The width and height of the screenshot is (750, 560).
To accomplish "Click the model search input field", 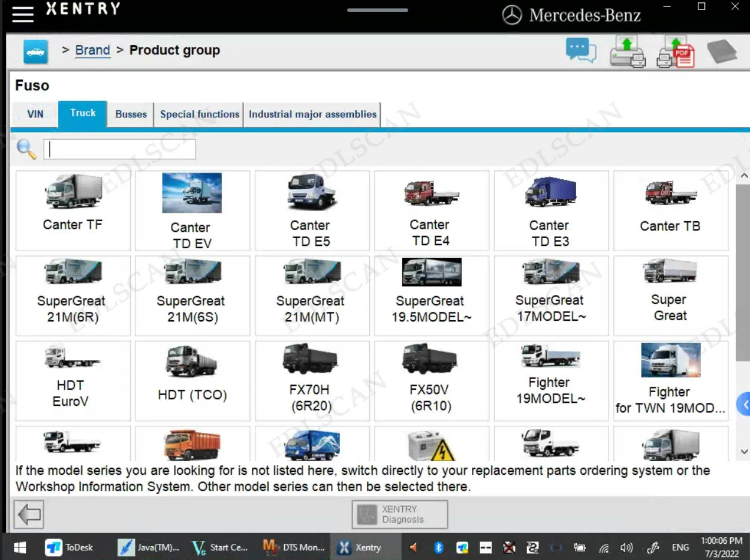I will [120, 149].
